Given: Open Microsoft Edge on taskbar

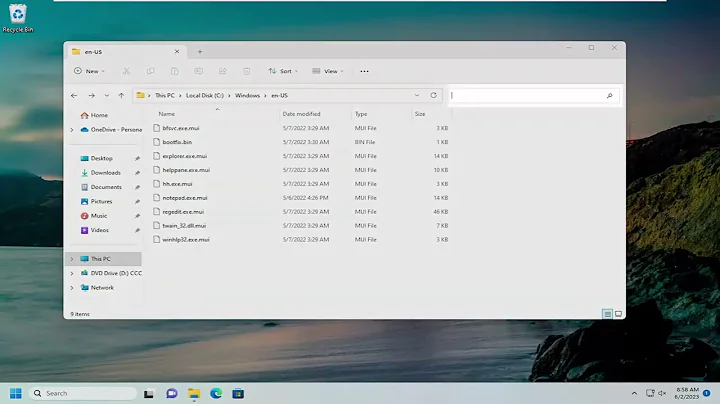Looking at the screenshot, I should (x=216, y=393).
